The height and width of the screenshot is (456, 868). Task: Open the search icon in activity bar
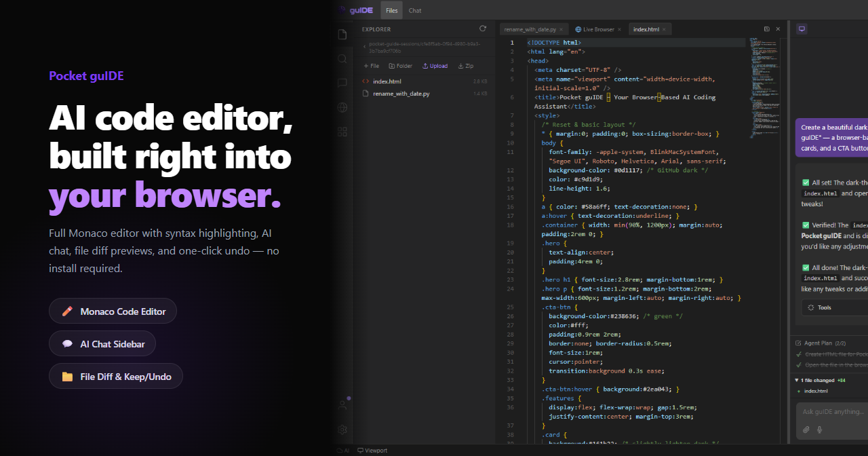[x=342, y=59]
